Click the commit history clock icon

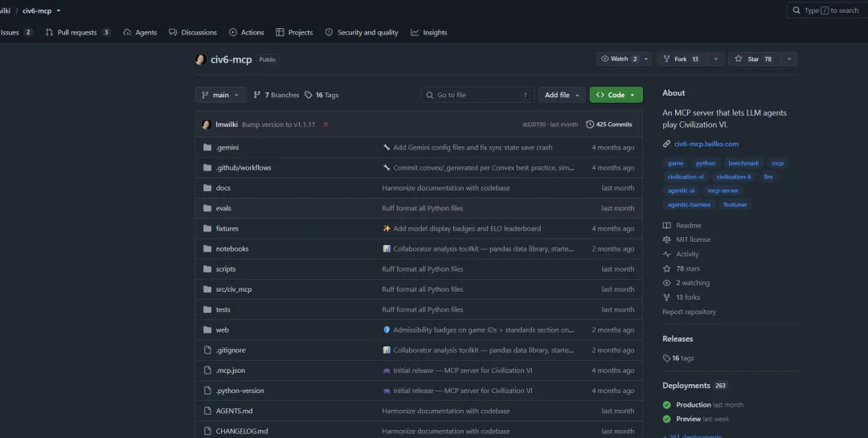coord(590,125)
